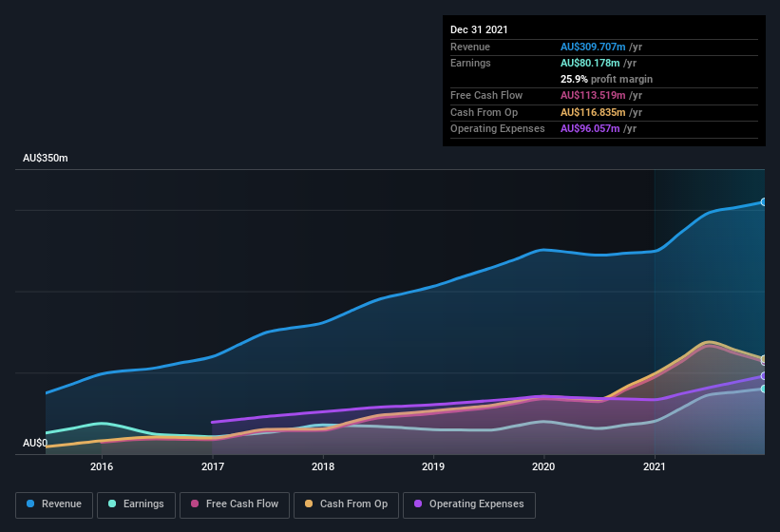Click the Revenue label in tooltip

click(470, 47)
